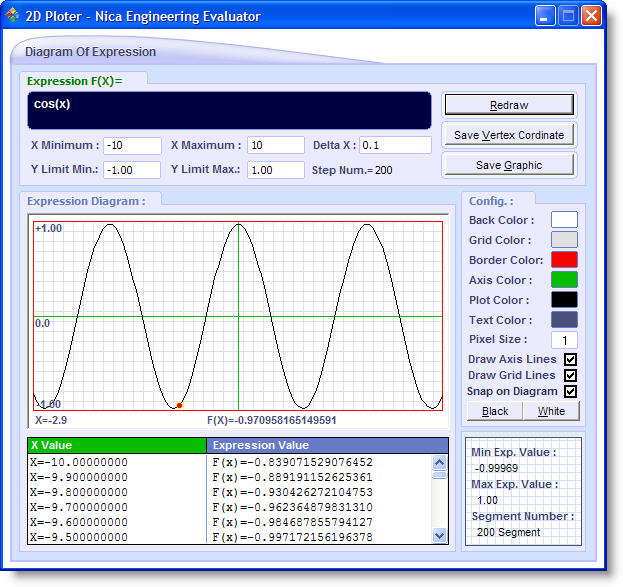Apply the White color preset

(551, 411)
